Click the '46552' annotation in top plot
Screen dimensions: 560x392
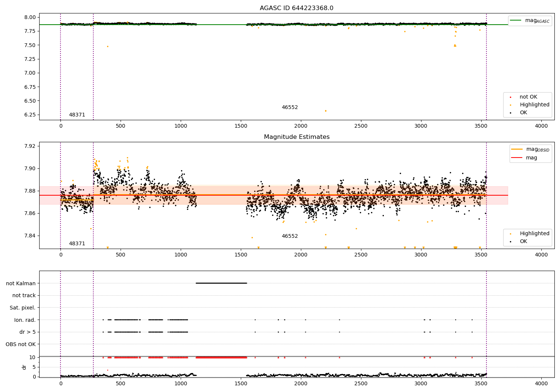coord(290,108)
